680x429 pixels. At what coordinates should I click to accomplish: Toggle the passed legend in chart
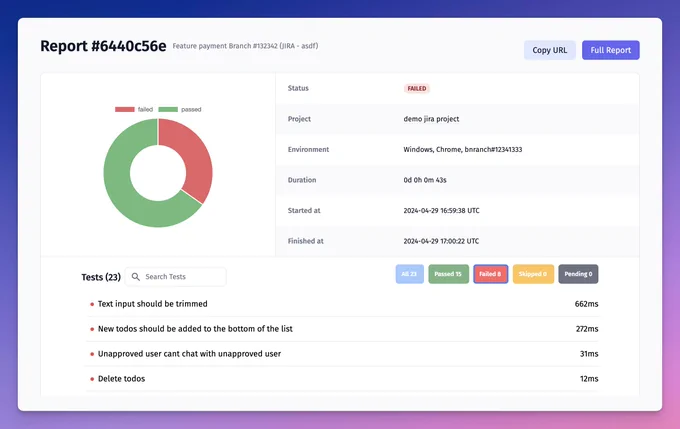(180, 109)
